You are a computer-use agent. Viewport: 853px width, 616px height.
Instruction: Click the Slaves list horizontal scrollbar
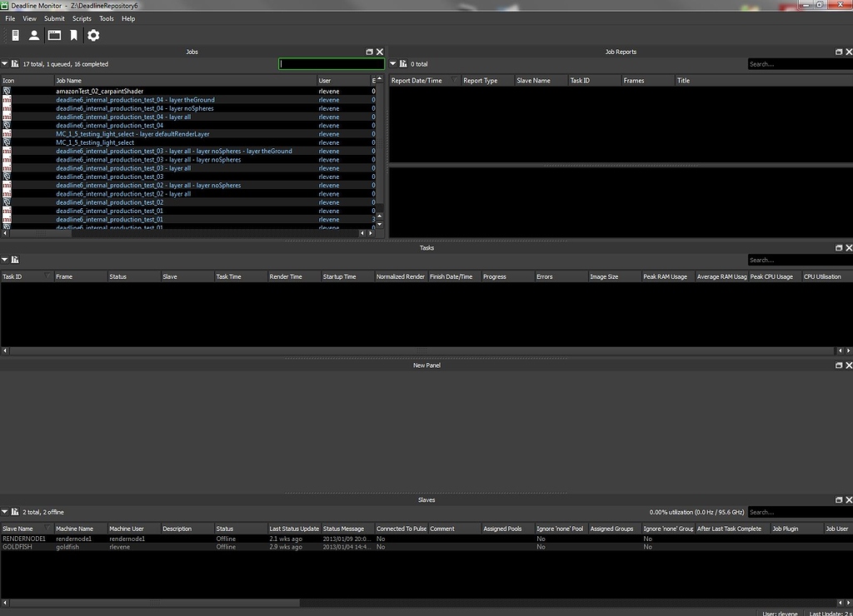pyautogui.click(x=417, y=603)
